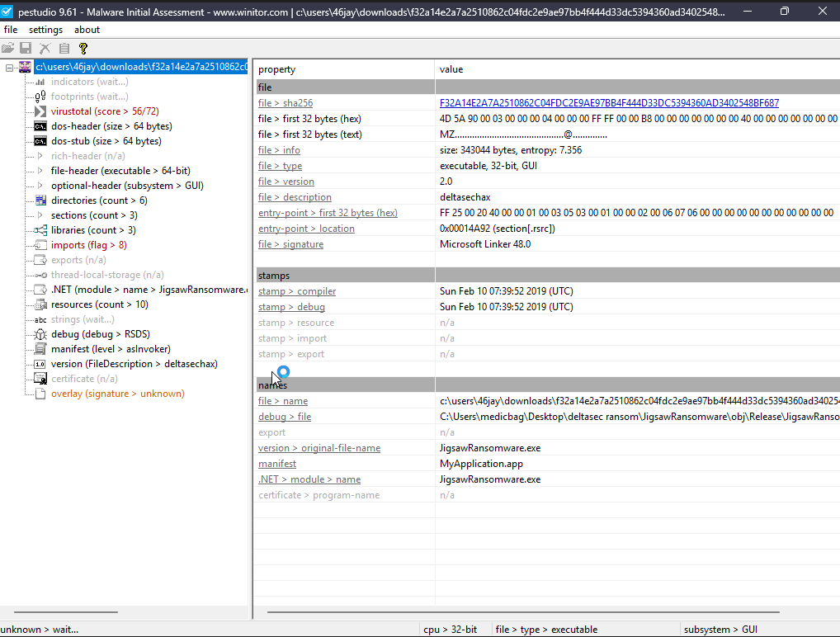
Task: Click the 'entry-point > location' property link
Action: [x=306, y=229]
